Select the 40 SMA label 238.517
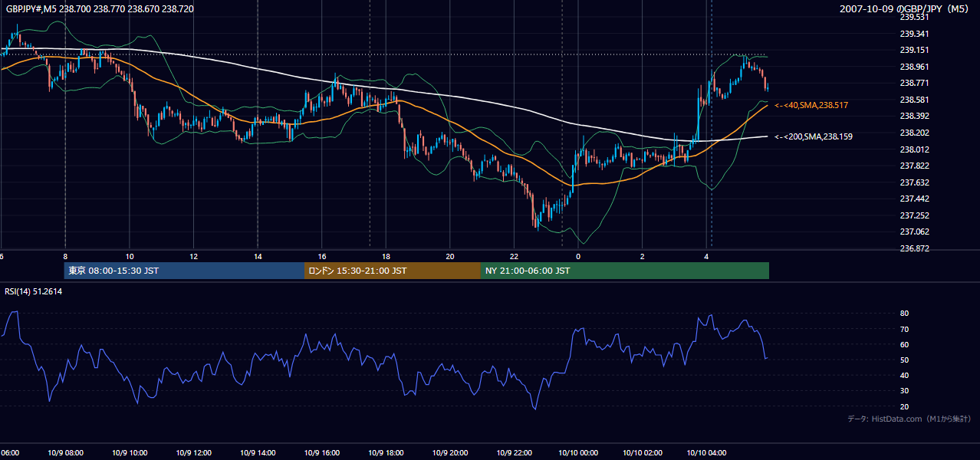The width and height of the screenshot is (980, 460). (x=811, y=105)
